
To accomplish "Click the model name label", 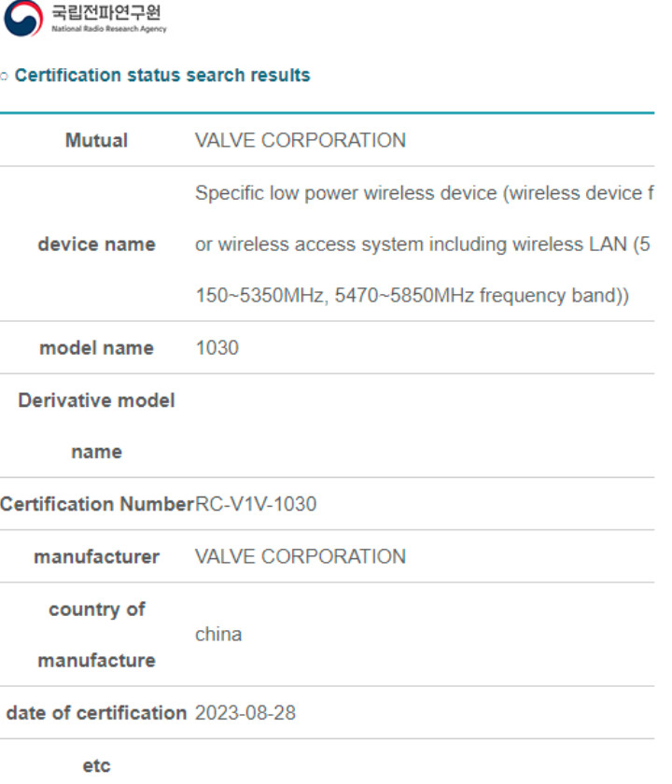I will 96,347.
